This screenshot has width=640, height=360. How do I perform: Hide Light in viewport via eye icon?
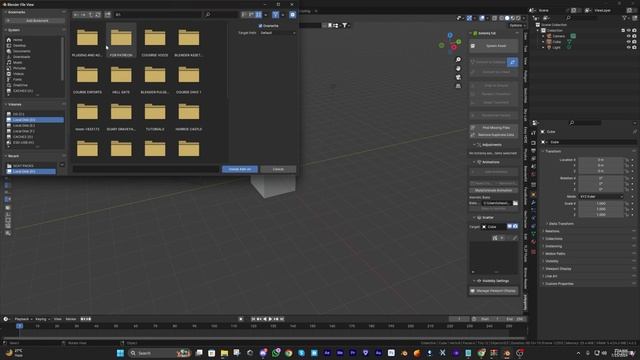pos(628,47)
